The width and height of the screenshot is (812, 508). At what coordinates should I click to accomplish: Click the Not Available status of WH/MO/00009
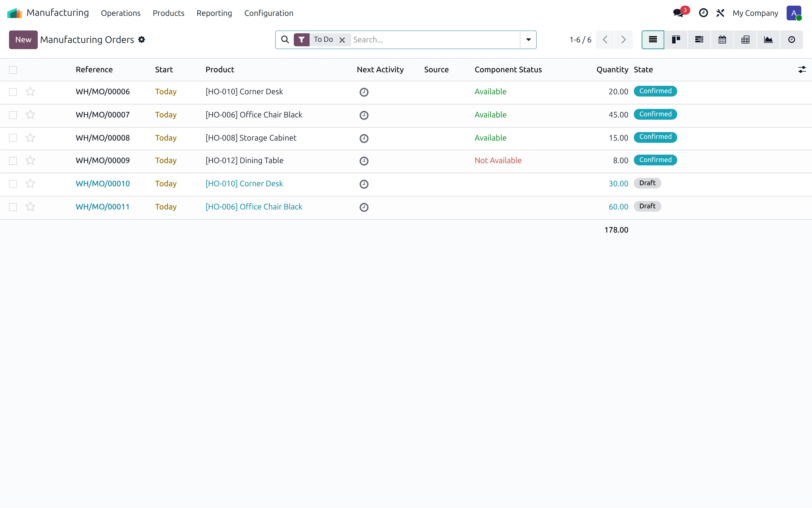(x=498, y=160)
